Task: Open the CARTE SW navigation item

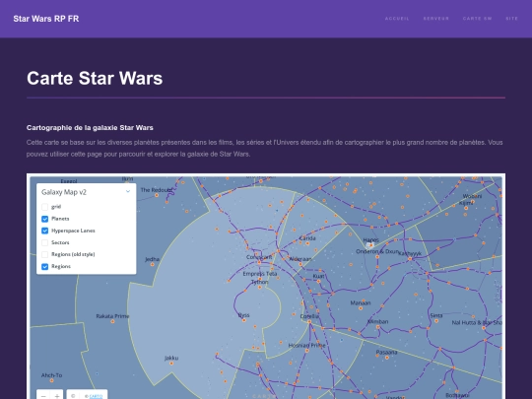Action: pos(478,19)
